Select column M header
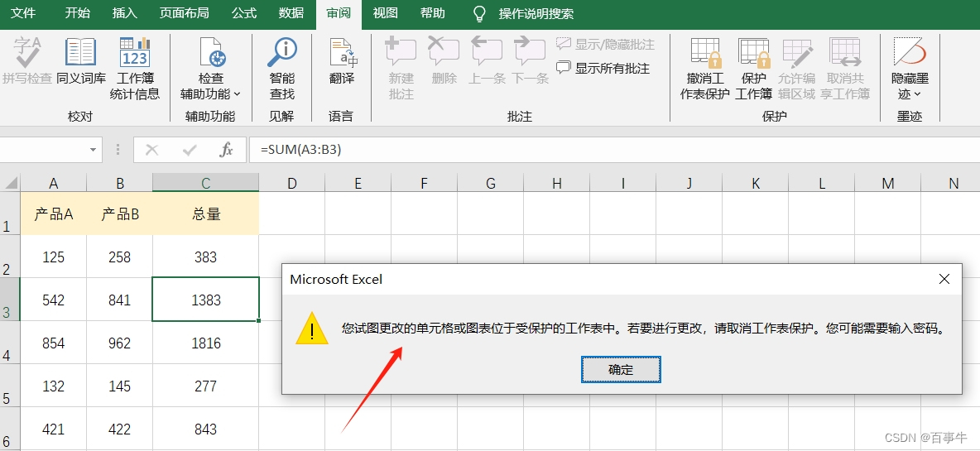 [x=888, y=183]
